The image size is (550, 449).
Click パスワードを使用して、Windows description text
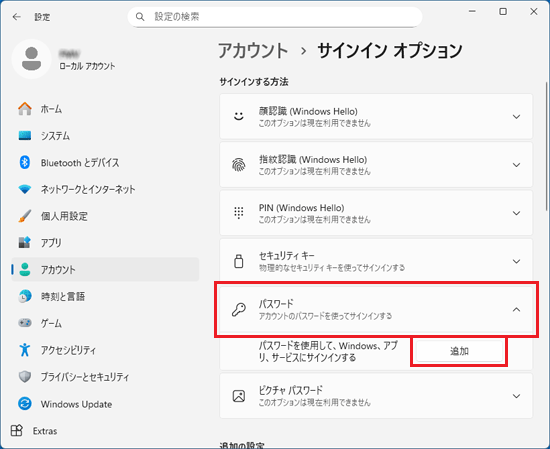[328, 351]
